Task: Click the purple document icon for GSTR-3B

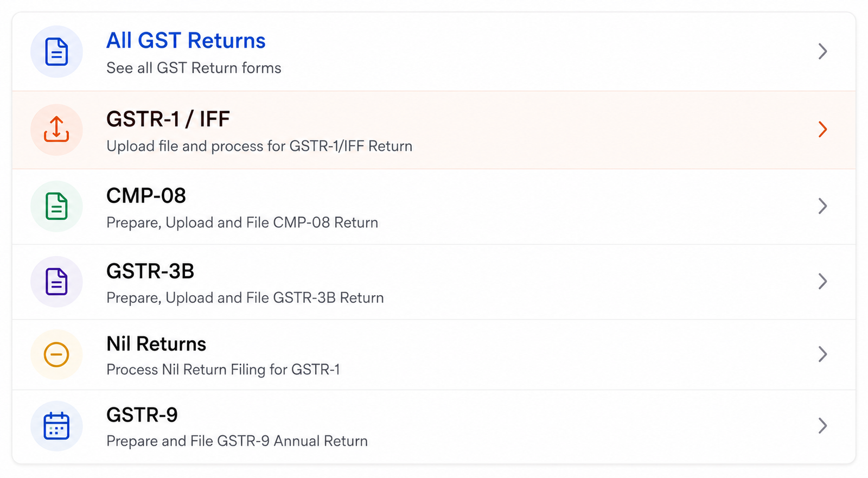Action: click(x=56, y=282)
